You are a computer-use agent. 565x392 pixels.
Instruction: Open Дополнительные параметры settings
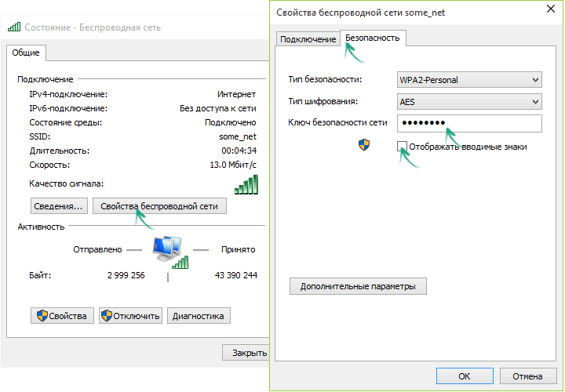pyautogui.click(x=358, y=286)
